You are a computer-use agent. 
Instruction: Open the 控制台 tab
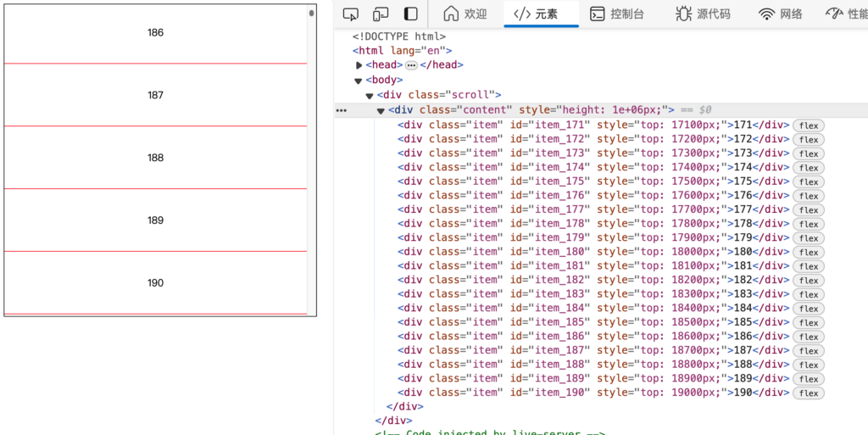point(617,14)
